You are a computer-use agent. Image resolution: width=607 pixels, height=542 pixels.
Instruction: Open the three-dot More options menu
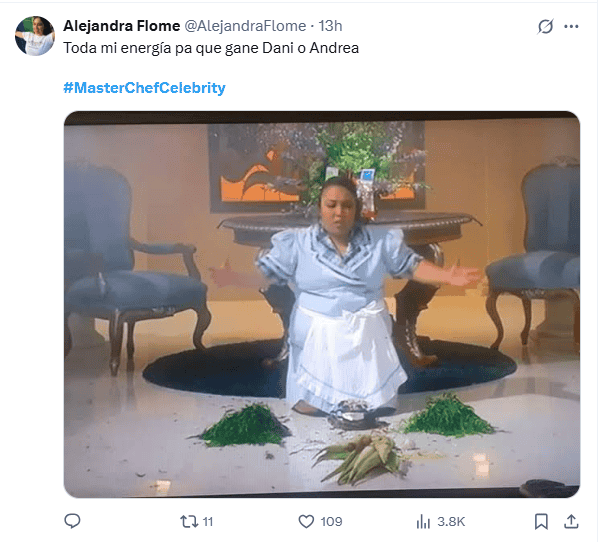pos(571,27)
